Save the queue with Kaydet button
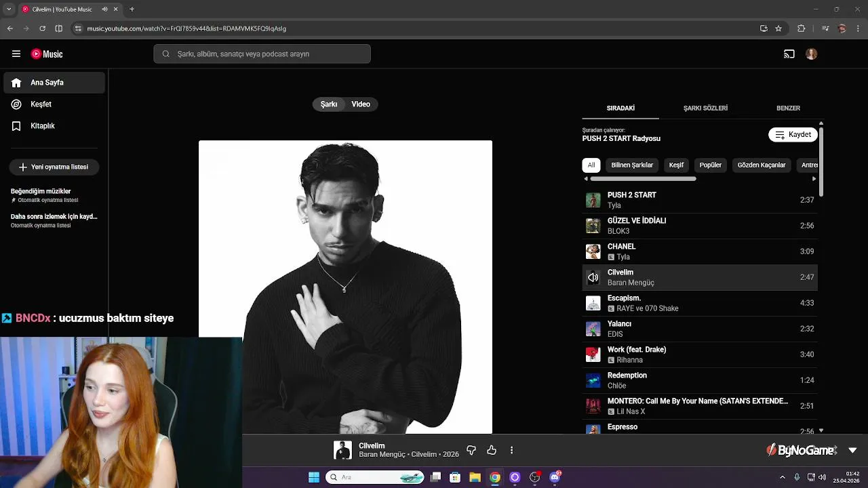 tap(793, 135)
